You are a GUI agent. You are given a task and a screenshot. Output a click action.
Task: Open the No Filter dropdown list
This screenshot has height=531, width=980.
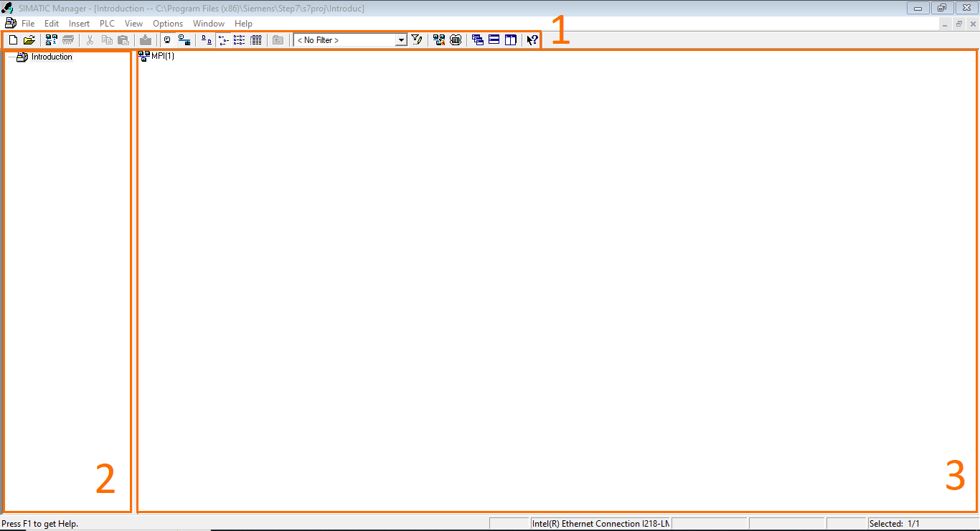(x=401, y=39)
